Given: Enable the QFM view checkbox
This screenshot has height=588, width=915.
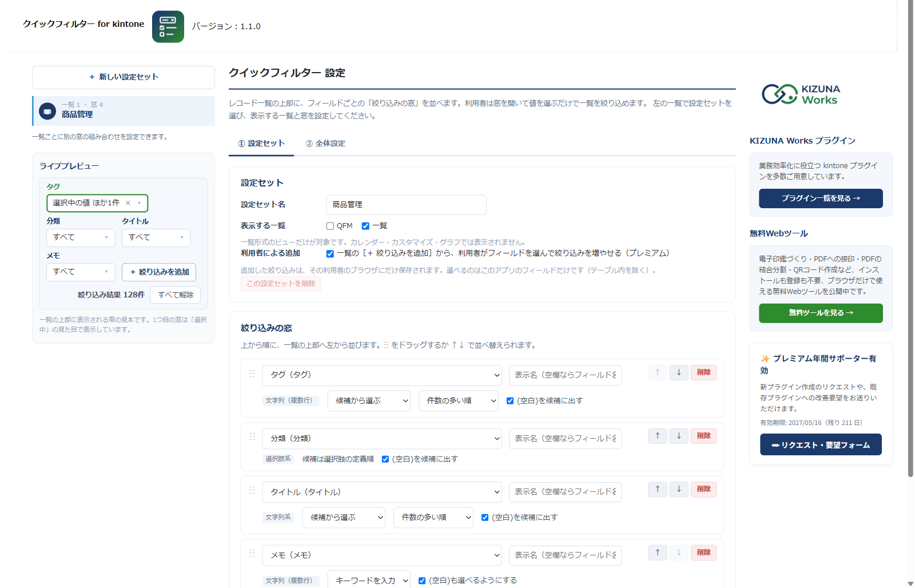Looking at the screenshot, I should point(330,226).
